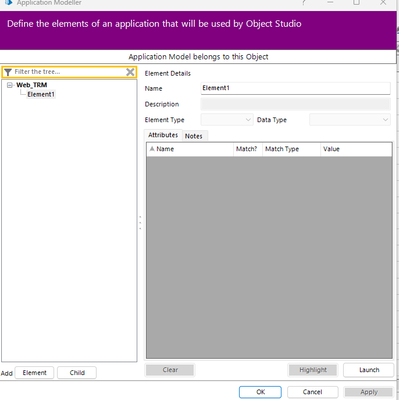Click the Name field containing Element1
399x400 pixels.
(295, 88)
